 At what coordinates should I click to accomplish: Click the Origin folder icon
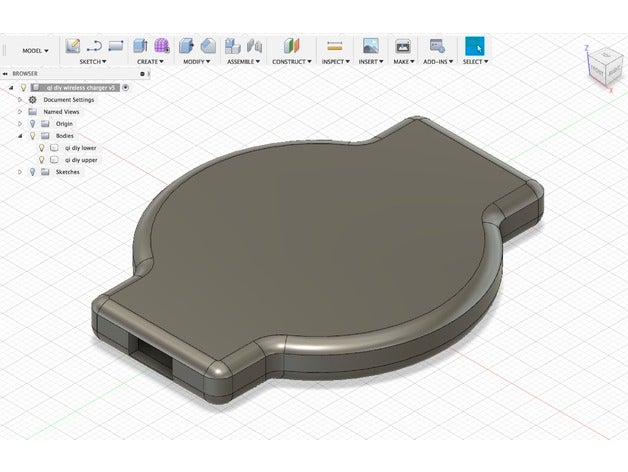(45, 124)
